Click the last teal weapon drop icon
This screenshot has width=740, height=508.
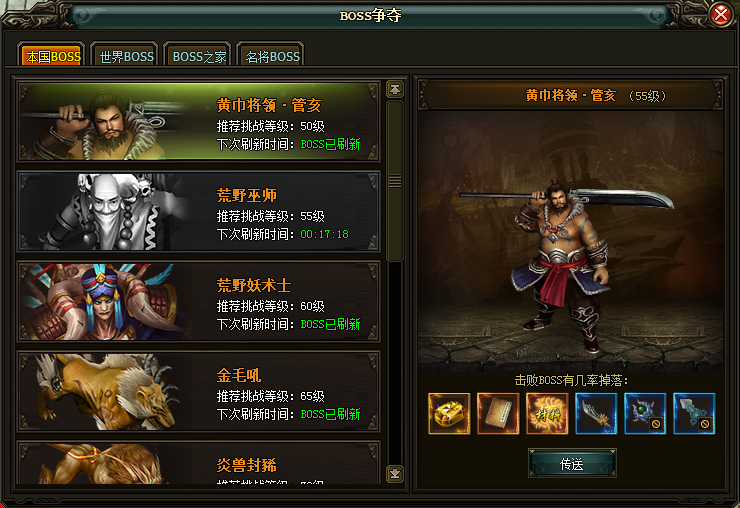[x=694, y=414]
